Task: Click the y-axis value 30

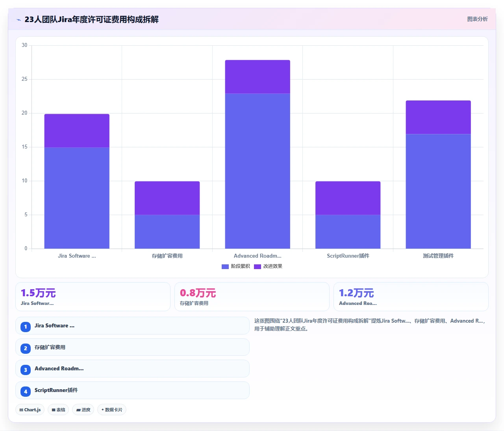Action: [x=24, y=45]
